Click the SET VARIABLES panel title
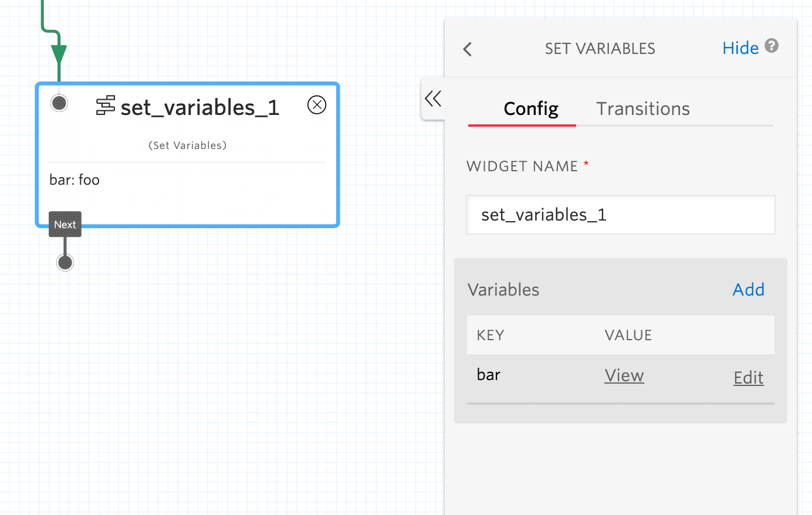 click(x=600, y=48)
